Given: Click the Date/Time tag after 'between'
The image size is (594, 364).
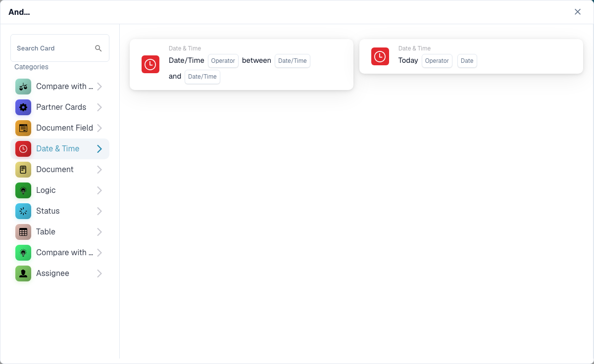Looking at the screenshot, I should tap(293, 61).
